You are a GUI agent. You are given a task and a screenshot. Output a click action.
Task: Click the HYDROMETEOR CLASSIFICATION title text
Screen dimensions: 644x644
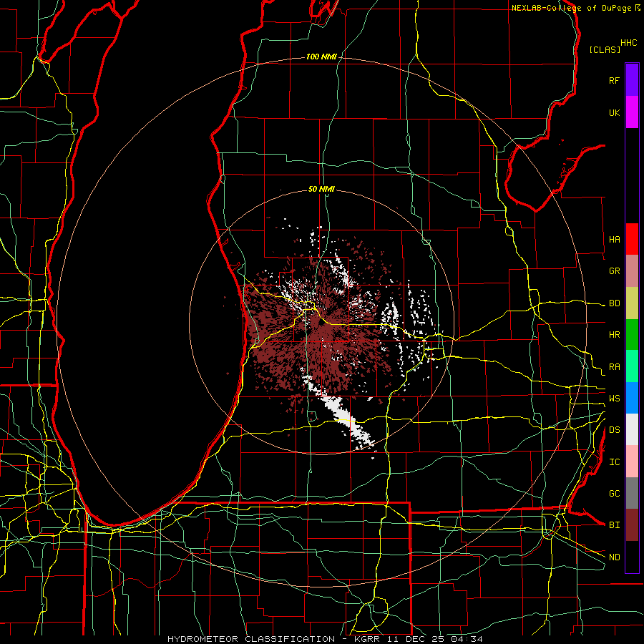tap(251, 639)
